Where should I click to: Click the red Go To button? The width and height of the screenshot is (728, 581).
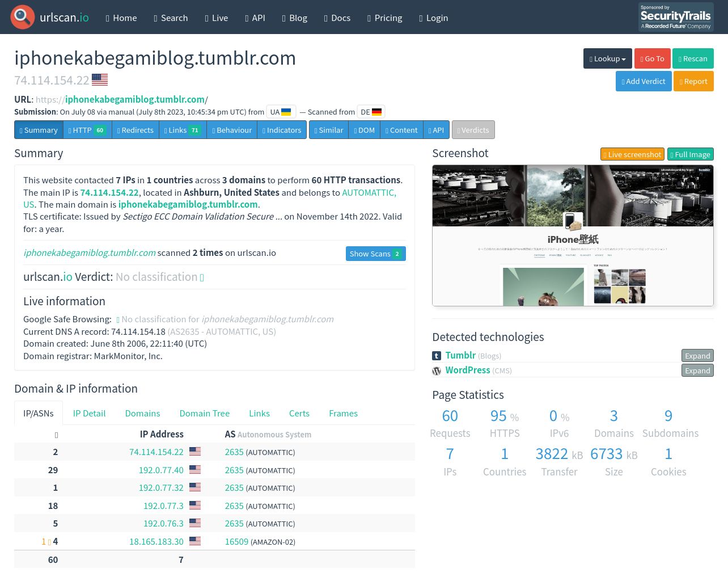tap(653, 58)
